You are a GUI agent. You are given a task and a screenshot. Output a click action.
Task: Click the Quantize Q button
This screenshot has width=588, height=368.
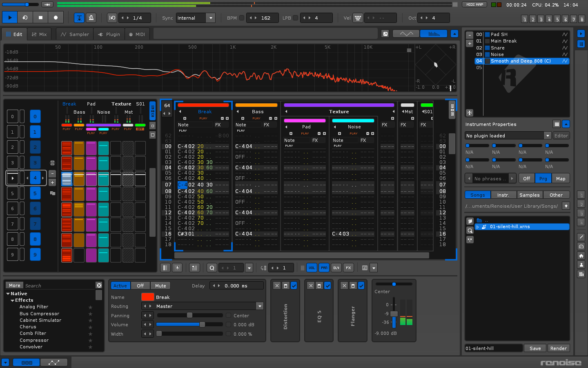tap(212, 268)
